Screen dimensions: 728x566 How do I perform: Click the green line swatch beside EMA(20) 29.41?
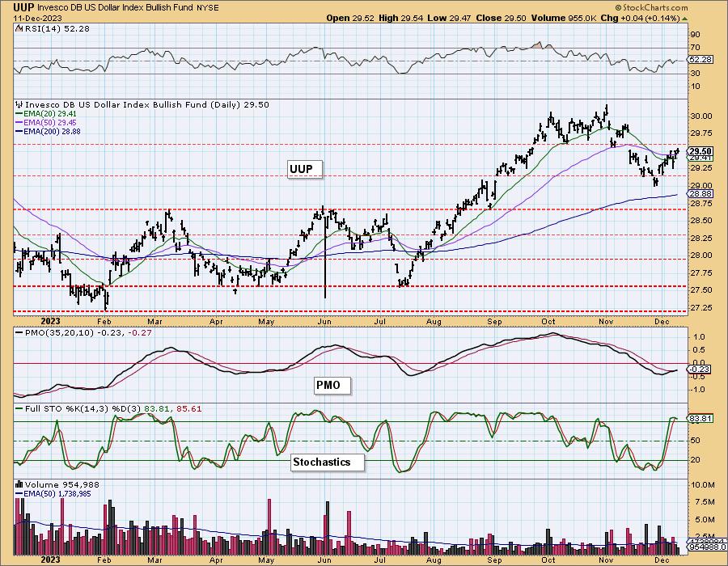pos(19,114)
